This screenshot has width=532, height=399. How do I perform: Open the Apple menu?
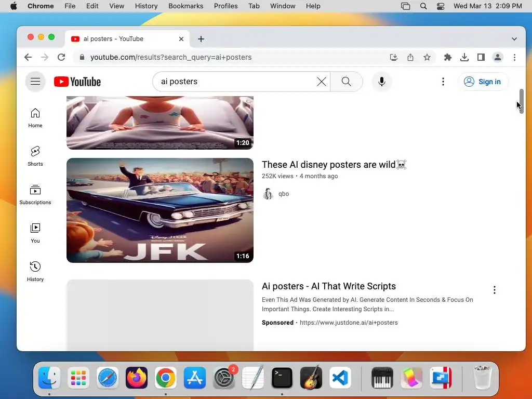tap(14, 6)
